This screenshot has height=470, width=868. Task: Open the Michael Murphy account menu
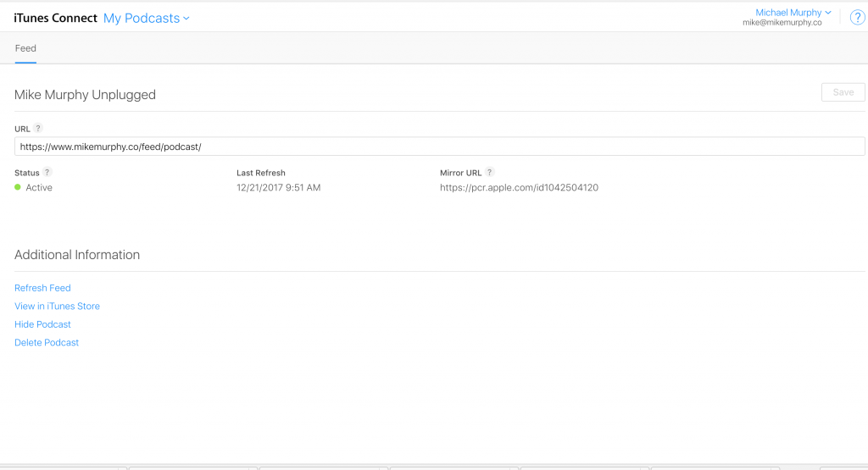coord(793,12)
